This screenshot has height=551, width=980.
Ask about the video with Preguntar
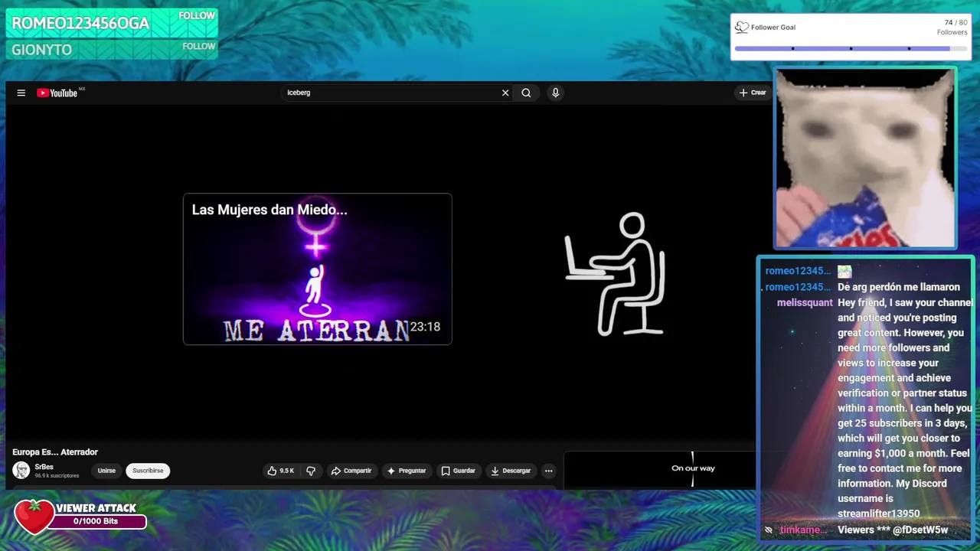point(407,471)
